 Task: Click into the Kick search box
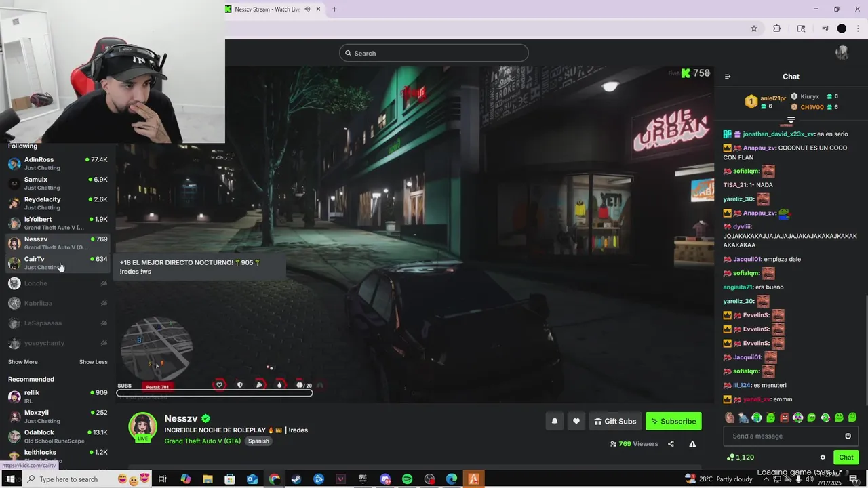click(434, 53)
